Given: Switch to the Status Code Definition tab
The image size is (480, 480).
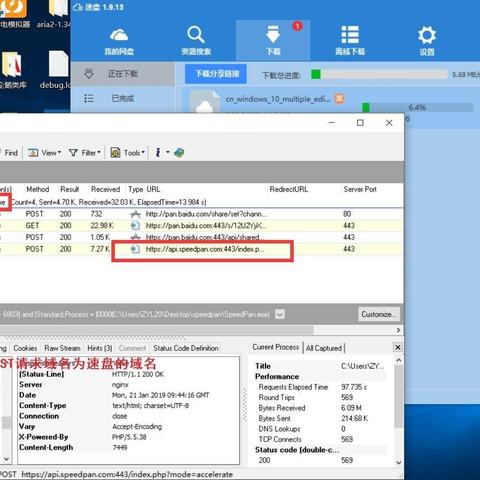Looking at the screenshot, I should pos(186,348).
